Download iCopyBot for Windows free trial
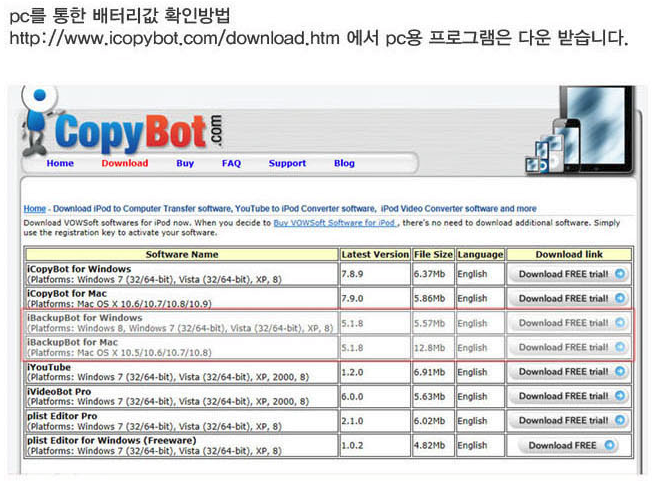656x483 pixels. (569, 274)
